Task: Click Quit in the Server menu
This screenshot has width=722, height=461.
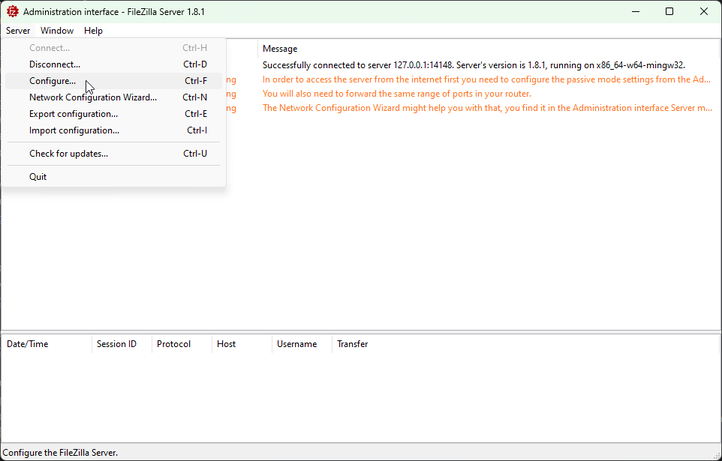Action: point(114,177)
